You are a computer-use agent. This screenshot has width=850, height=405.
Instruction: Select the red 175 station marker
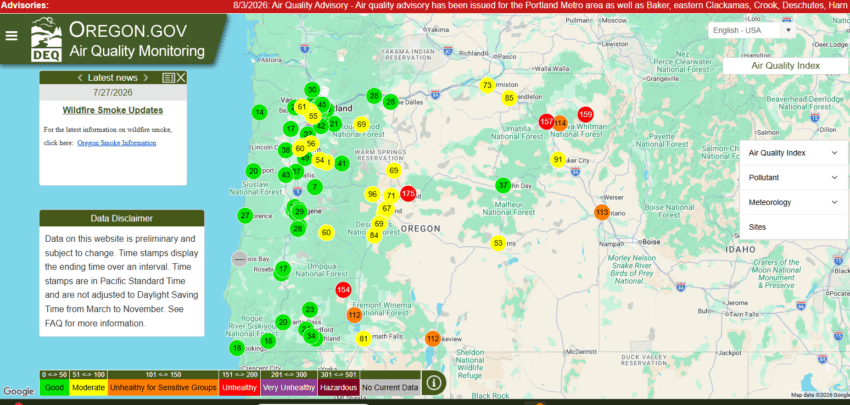[408, 194]
